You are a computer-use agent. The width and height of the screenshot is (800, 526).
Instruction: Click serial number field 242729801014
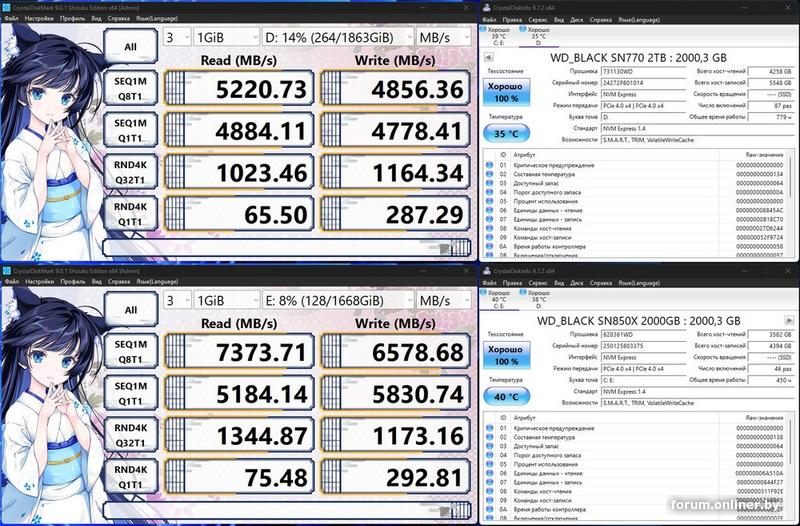[x=643, y=83]
